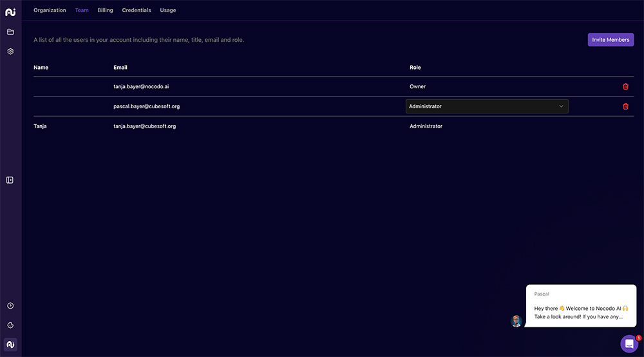The image size is (644, 357).
Task: Switch to the Usage tab
Action: [168, 10]
